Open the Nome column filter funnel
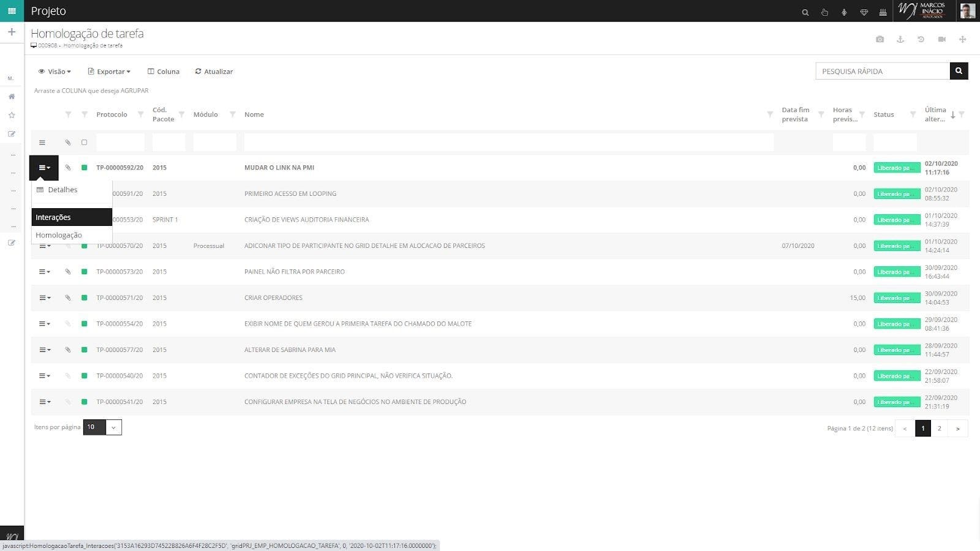Image resolution: width=980 pixels, height=551 pixels. tap(770, 114)
